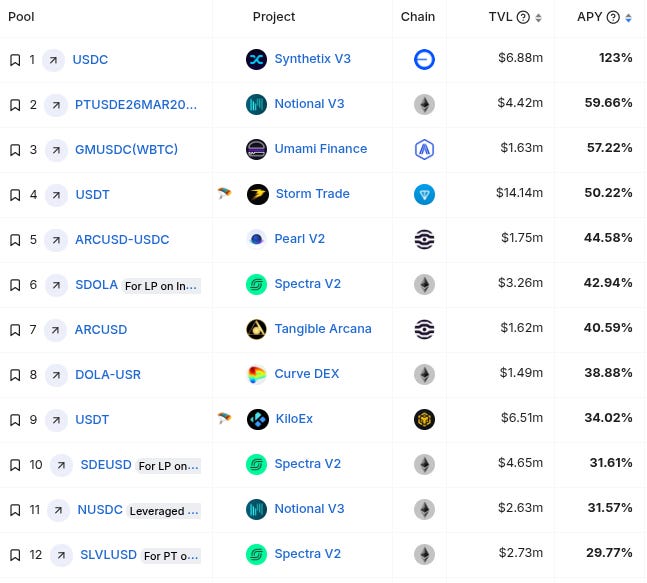Bookmark the Storm Trade USDT pool
Image resolution: width=647 pixels, height=583 pixels.
15,195
